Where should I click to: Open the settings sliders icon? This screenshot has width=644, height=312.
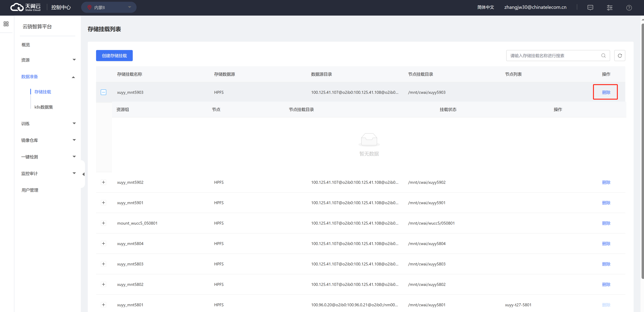[610, 7]
